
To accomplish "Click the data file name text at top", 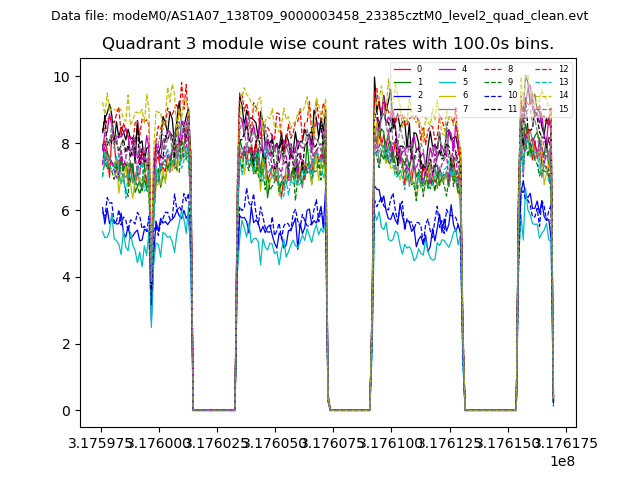I will (319, 16).
